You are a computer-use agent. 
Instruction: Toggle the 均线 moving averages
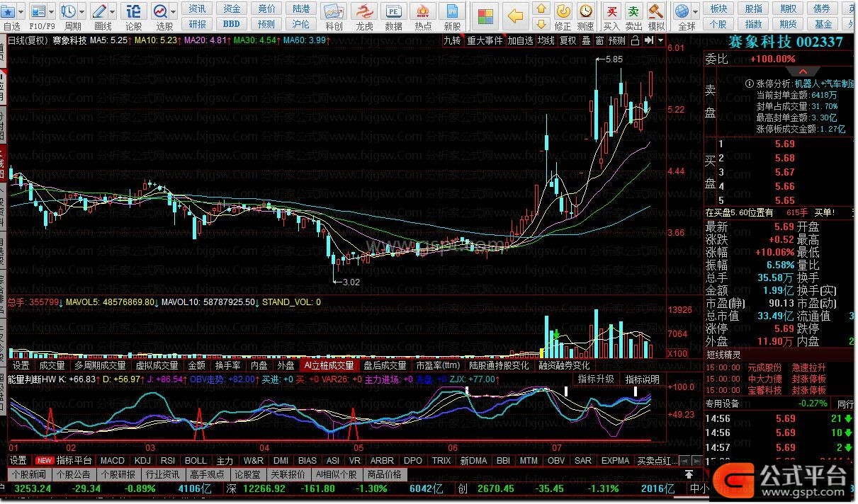546,40
